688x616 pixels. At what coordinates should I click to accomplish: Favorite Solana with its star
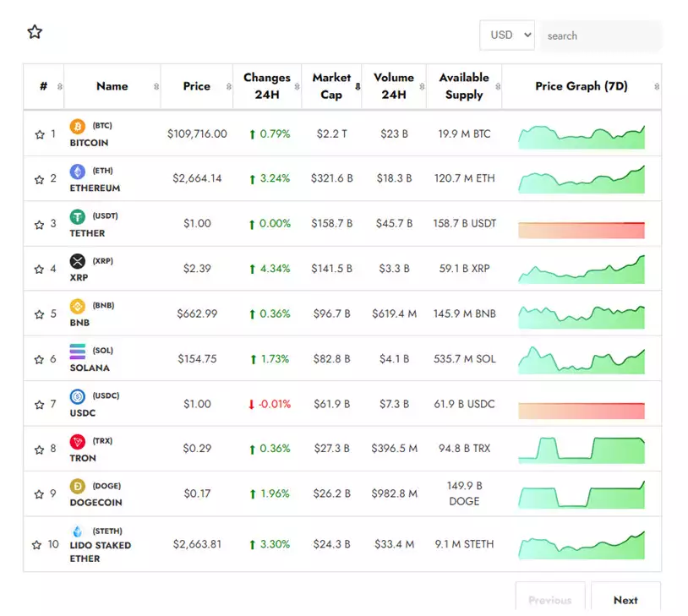tap(40, 359)
